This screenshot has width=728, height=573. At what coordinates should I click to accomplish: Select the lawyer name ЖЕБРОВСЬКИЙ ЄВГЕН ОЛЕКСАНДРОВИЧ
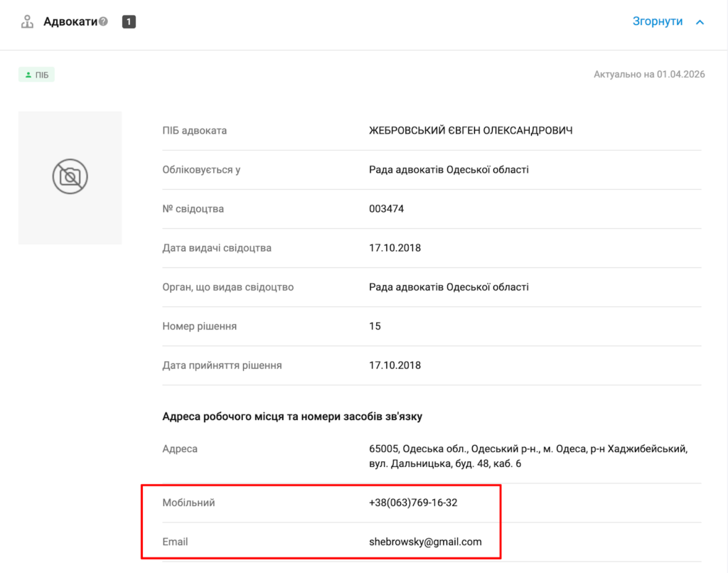(x=471, y=131)
